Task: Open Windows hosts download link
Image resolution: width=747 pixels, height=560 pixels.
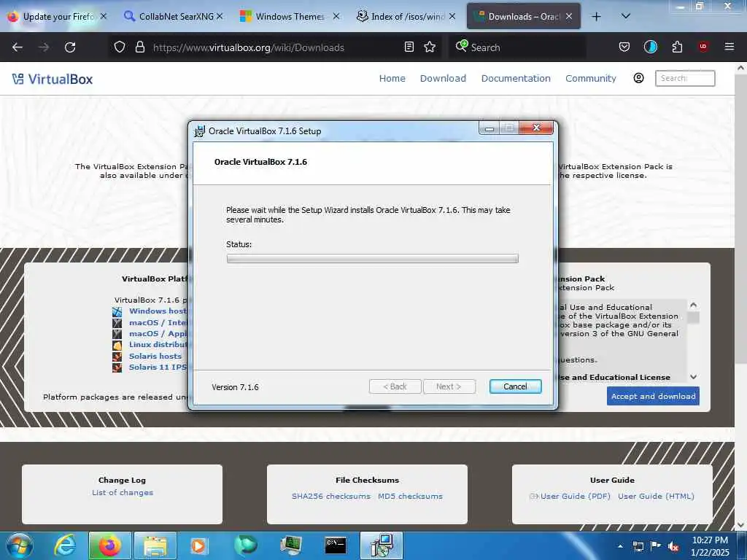Action: coord(158,311)
